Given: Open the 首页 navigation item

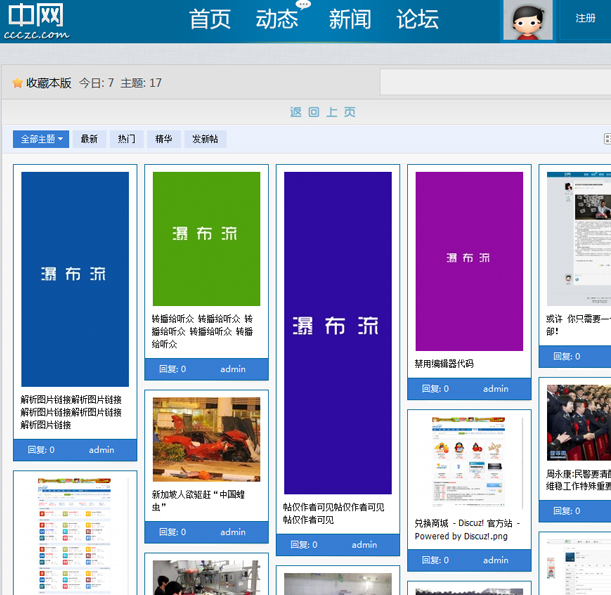Looking at the screenshot, I should pos(210,19).
